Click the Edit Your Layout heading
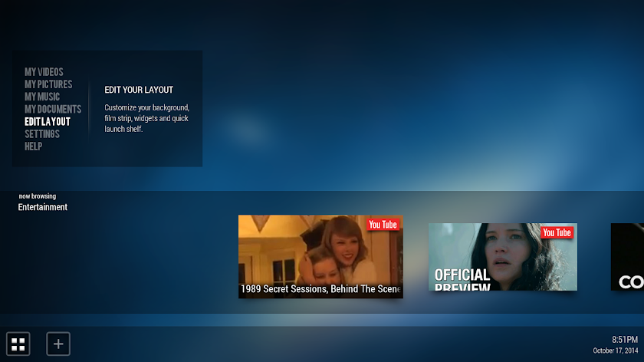Viewport: 644px width, 362px height. click(139, 90)
